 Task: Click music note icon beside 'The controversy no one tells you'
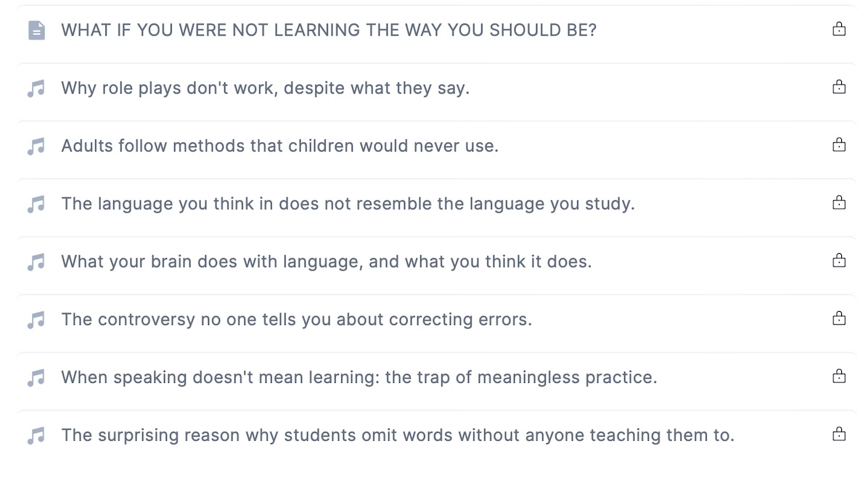(x=36, y=319)
